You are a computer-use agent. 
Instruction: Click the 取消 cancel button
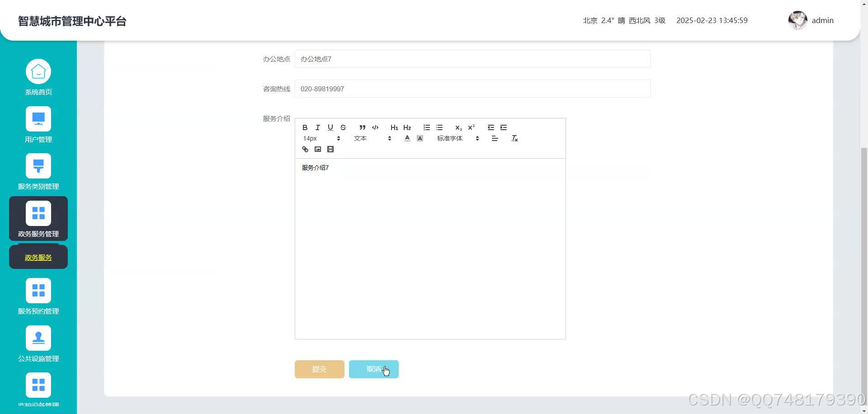click(x=374, y=369)
